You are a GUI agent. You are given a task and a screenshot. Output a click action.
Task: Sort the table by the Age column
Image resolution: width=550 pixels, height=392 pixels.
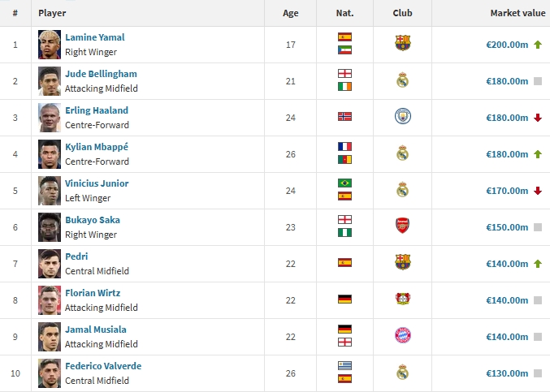tap(290, 13)
